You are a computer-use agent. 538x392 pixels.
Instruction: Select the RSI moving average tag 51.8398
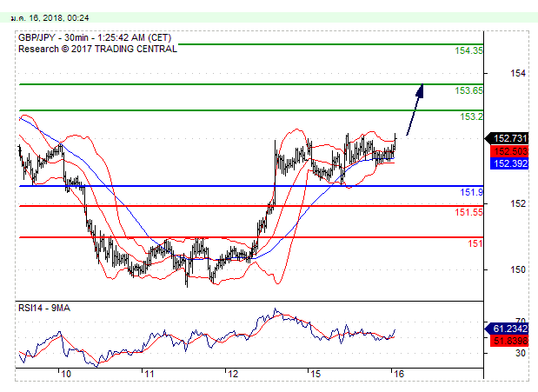tap(509, 341)
